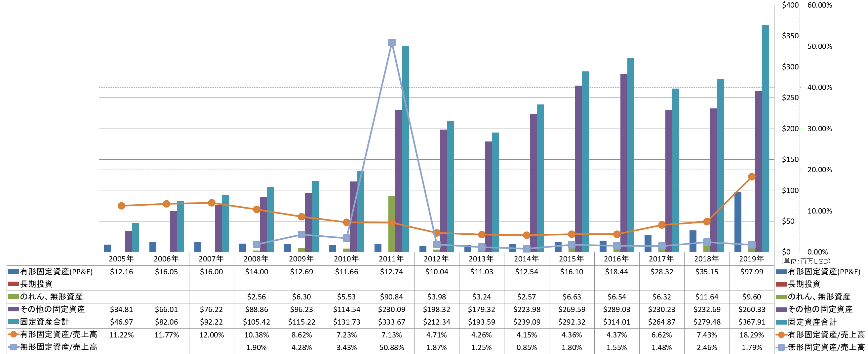868x354 pixels.
Task: Click the $289.03 value for 2016
Action: click(616, 309)
